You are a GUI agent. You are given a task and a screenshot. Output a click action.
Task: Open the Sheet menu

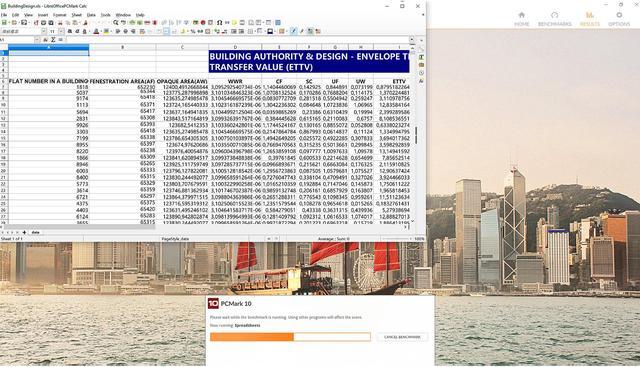(x=77, y=15)
